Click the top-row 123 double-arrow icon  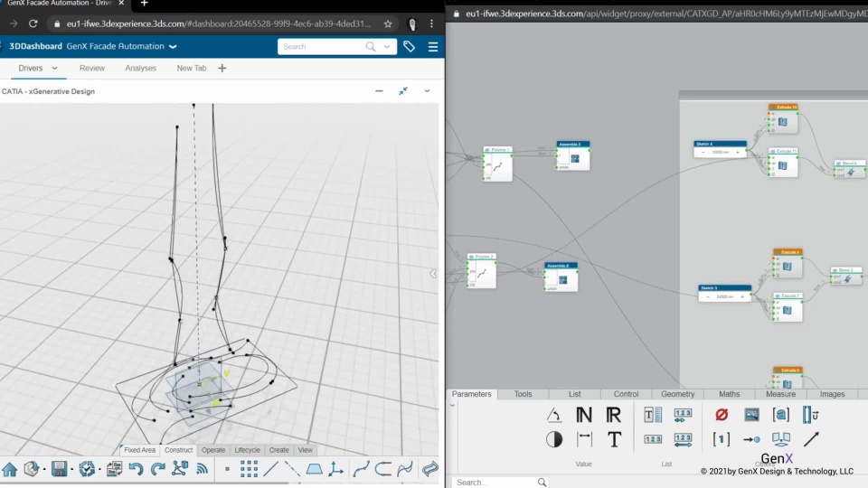[x=683, y=415]
